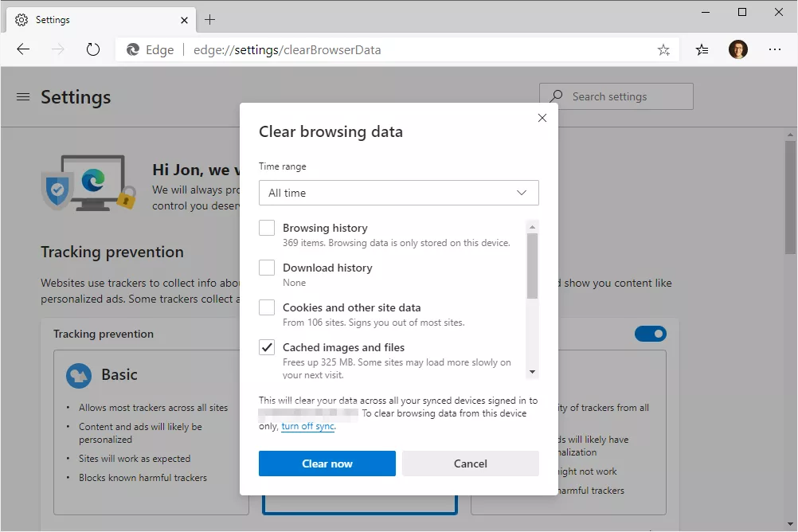Viewport: 798px width, 532px height.
Task: Reload the page
Action: click(93, 49)
